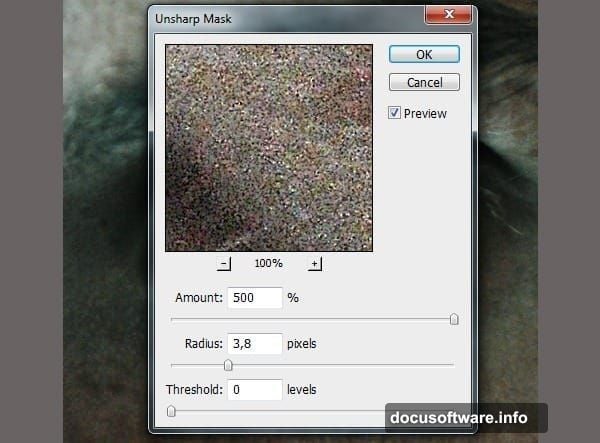Zoom in preview with plus icon
600x443 pixels.
(x=315, y=264)
